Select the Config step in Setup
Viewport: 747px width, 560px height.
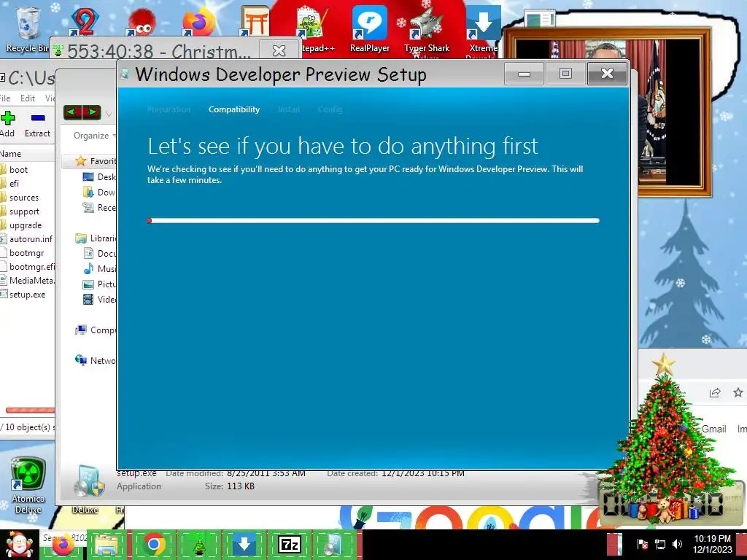[330, 109]
